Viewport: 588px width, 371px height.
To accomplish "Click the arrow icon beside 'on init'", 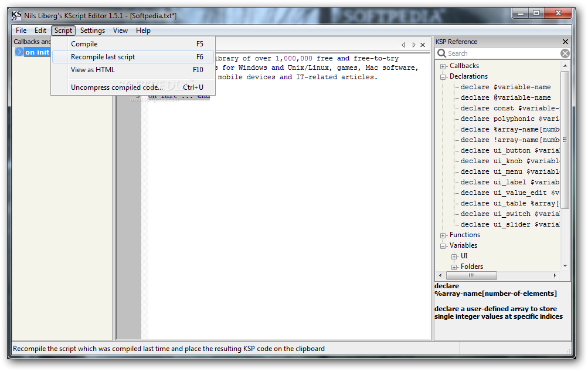I will coord(19,52).
